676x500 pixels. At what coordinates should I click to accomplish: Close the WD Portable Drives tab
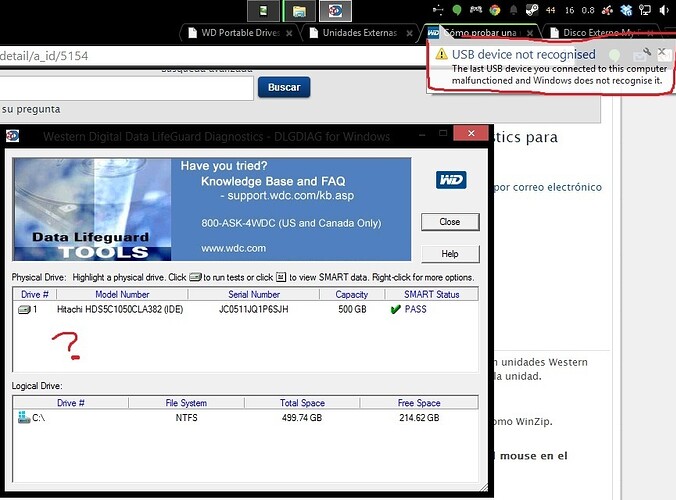289,33
